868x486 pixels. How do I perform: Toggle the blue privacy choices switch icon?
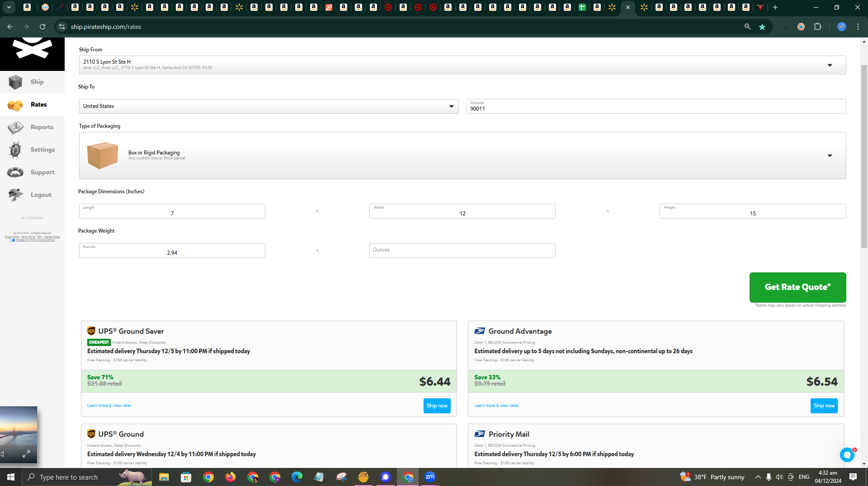pyautogui.click(x=12, y=240)
